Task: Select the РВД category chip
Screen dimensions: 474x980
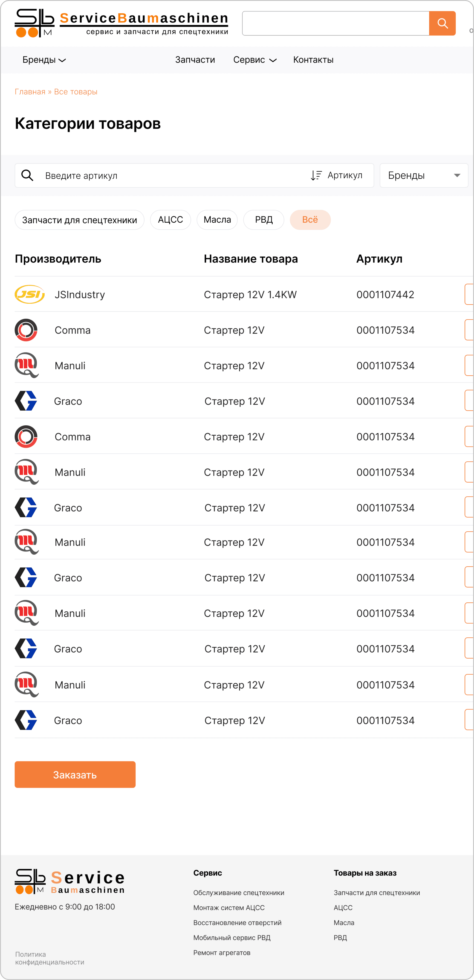Action: pyautogui.click(x=264, y=220)
